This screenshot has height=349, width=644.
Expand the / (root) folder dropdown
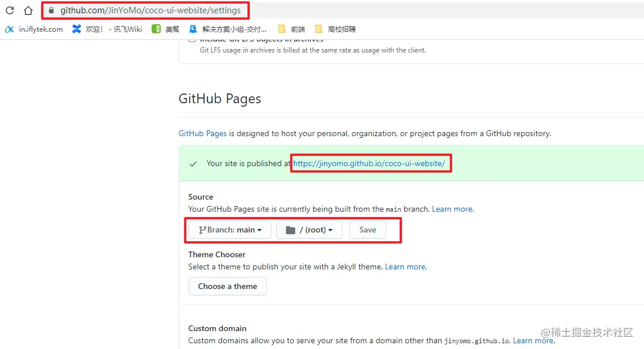(x=309, y=230)
